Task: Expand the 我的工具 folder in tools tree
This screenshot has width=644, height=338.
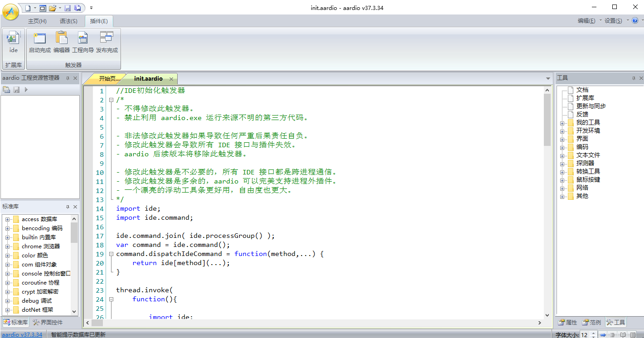Action: 562,123
